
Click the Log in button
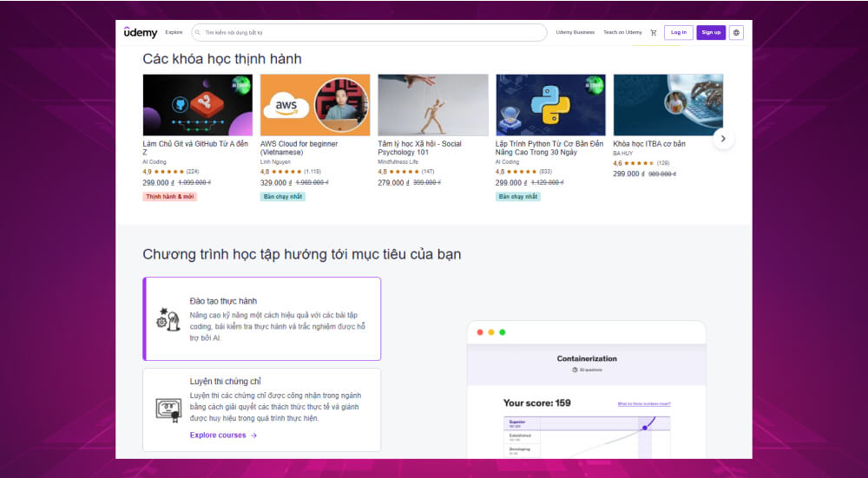pos(678,33)
